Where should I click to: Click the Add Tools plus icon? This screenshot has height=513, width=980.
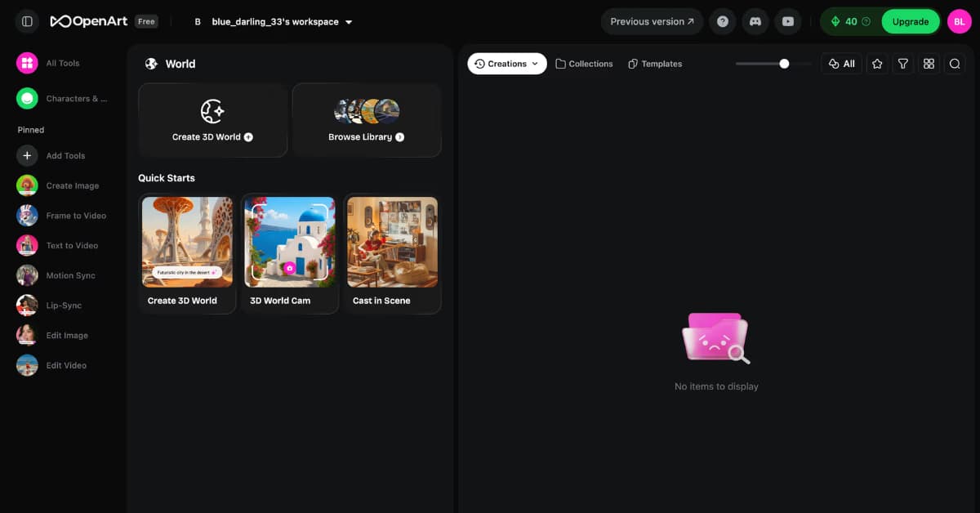(x=27, y=155)
